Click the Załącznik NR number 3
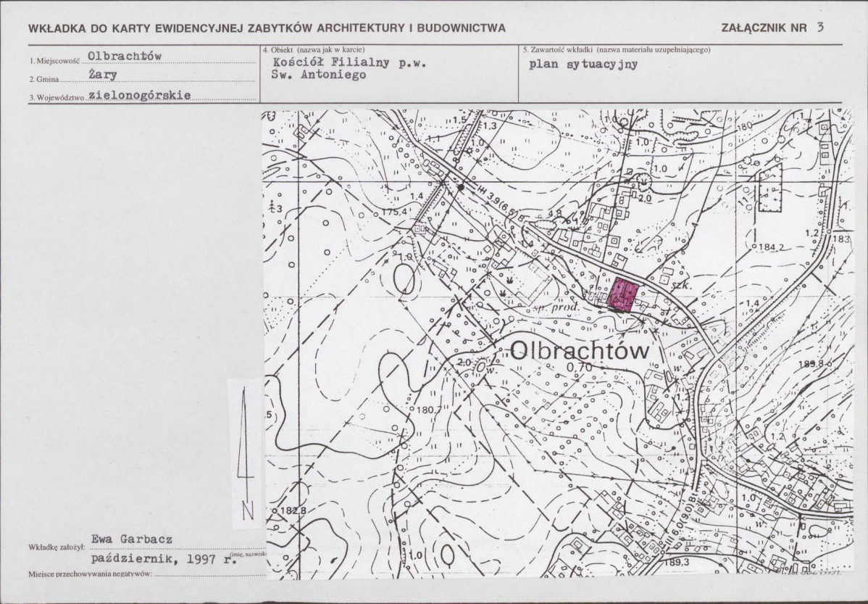The width and height of the screenshot is (868, 604). point(820,28)
